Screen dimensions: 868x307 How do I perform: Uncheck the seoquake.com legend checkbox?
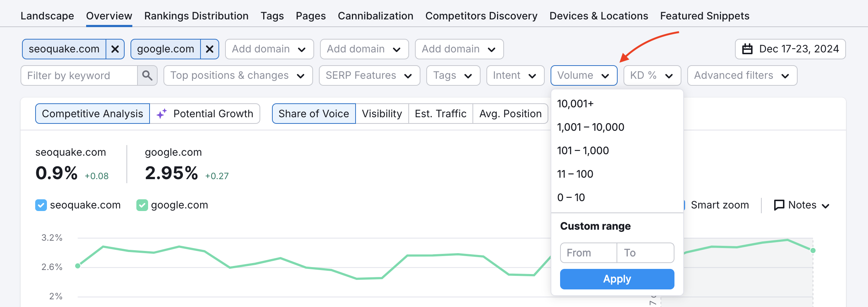tap(41, 205)
